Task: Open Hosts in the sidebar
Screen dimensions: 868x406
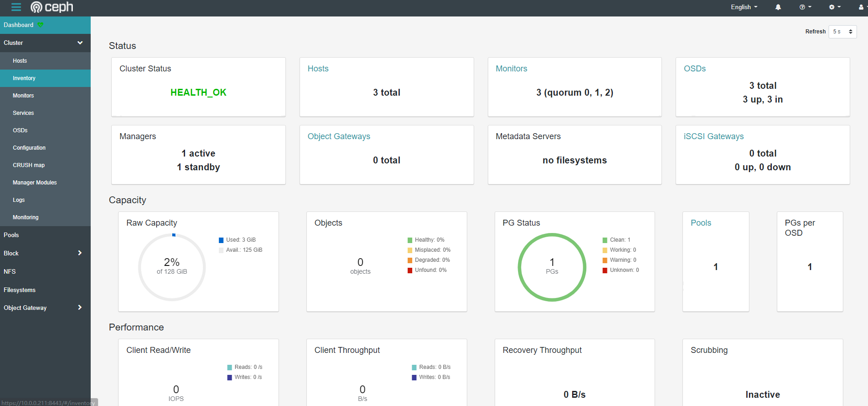Action: (45, 60)
